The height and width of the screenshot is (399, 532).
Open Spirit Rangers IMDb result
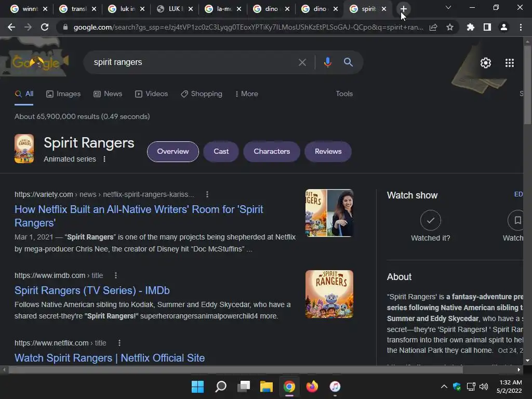click(x=92, y=290)
